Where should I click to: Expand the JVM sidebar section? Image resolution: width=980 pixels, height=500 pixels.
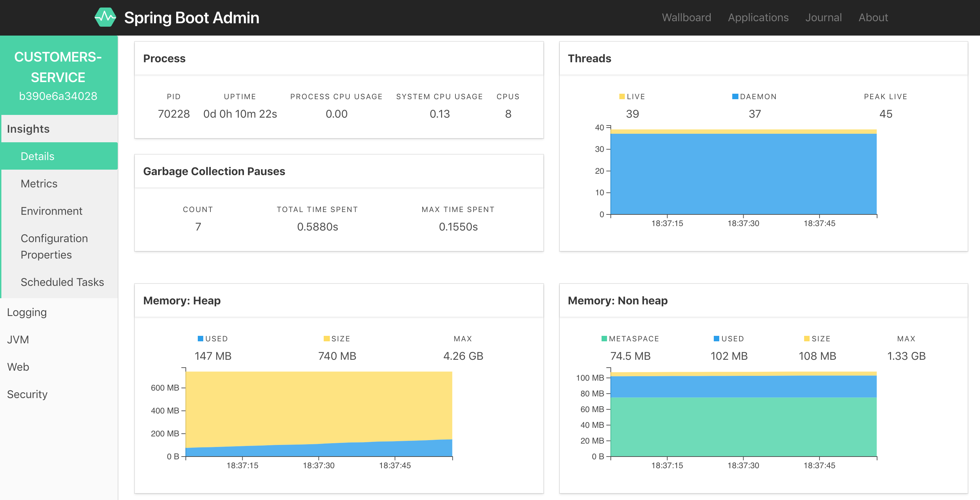point(18,340)
